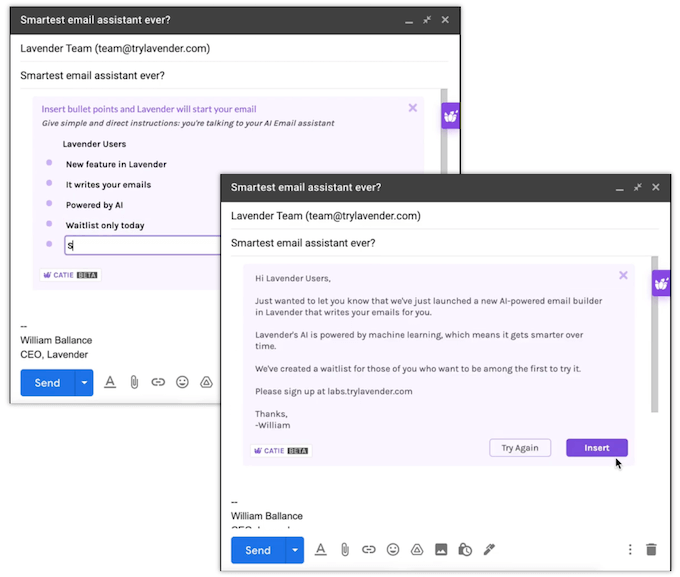Image resolution: width=680 pixels, height=577 pixels.
Task: Close the bullet points panel in back window
Action: [x=413, y=108]
